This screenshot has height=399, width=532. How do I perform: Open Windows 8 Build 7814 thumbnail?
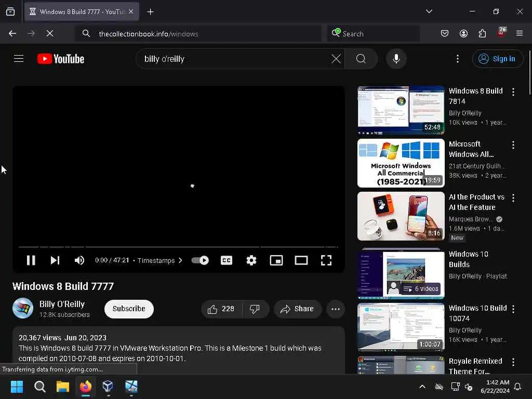click(401, 110)
